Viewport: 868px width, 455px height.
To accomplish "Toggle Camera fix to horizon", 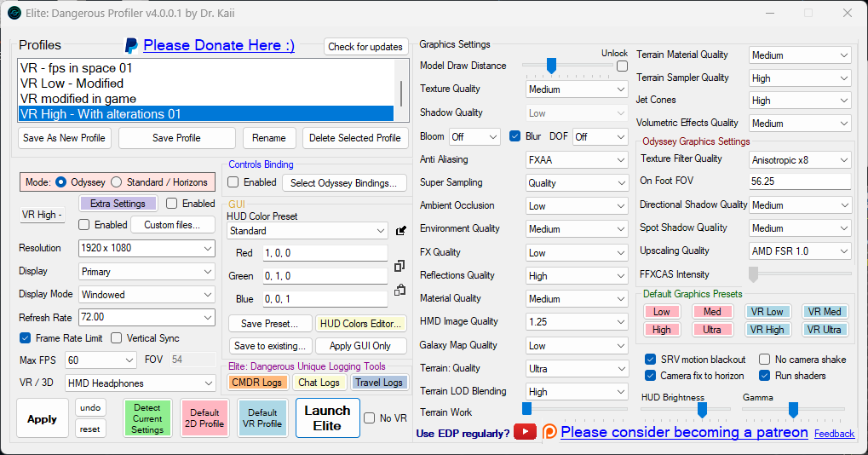I will (x=651, y=375).
